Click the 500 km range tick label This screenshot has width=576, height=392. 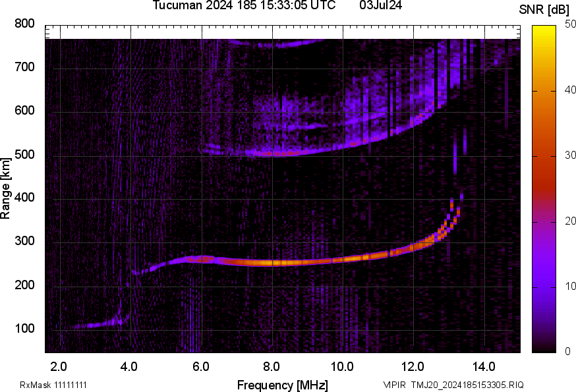click(x=24, y=154)
